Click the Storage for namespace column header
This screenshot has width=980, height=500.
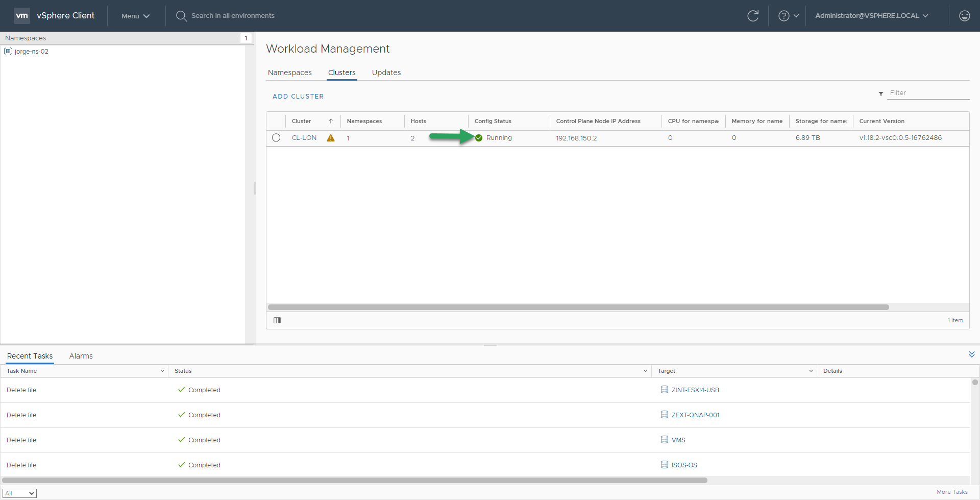pyautogui.click(x=821, y=121)
